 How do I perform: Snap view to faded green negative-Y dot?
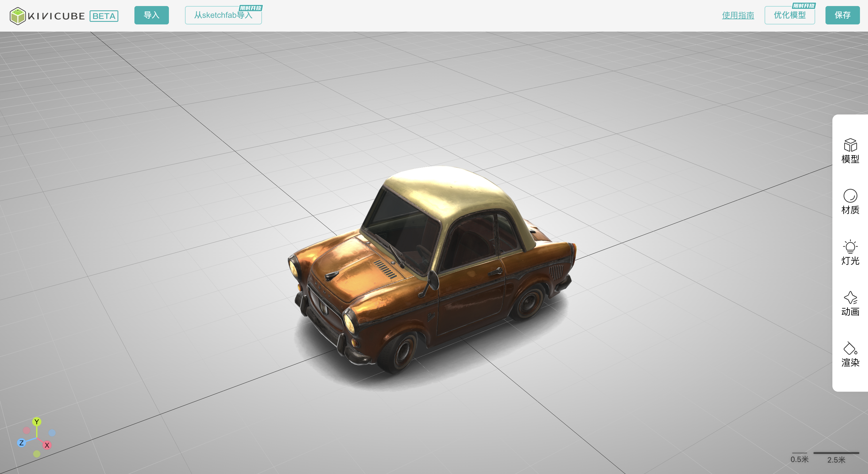[37, 454]
